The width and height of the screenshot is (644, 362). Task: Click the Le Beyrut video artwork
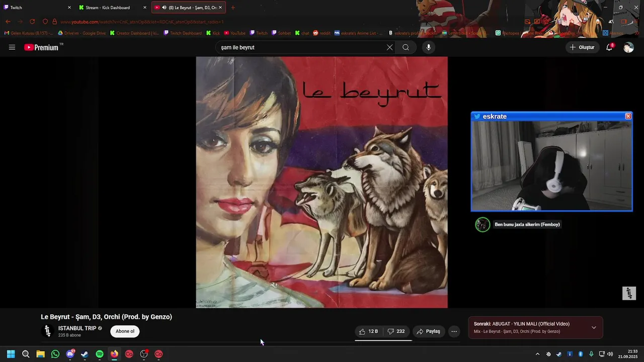click(321, 182)
